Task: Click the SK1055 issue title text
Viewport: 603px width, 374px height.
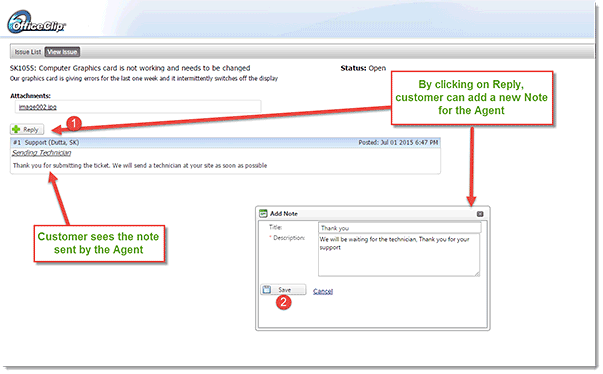Action: pos(130,68)
